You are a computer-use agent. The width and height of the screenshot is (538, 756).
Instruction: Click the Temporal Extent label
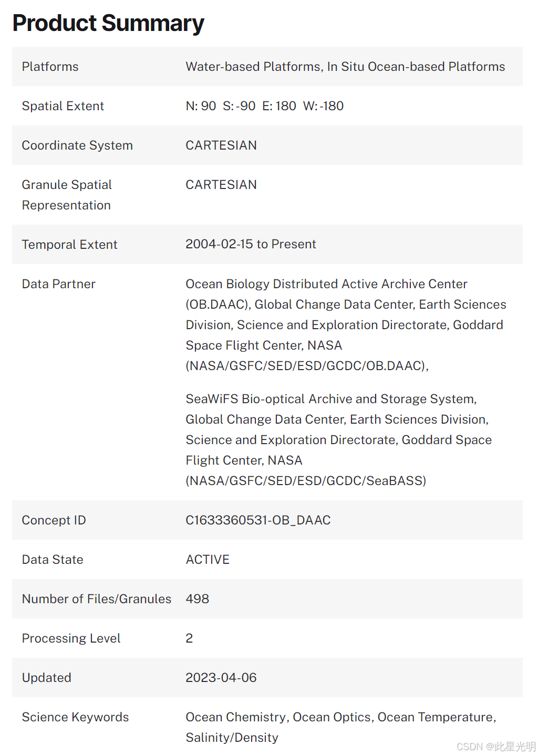(x=69, y=245)
